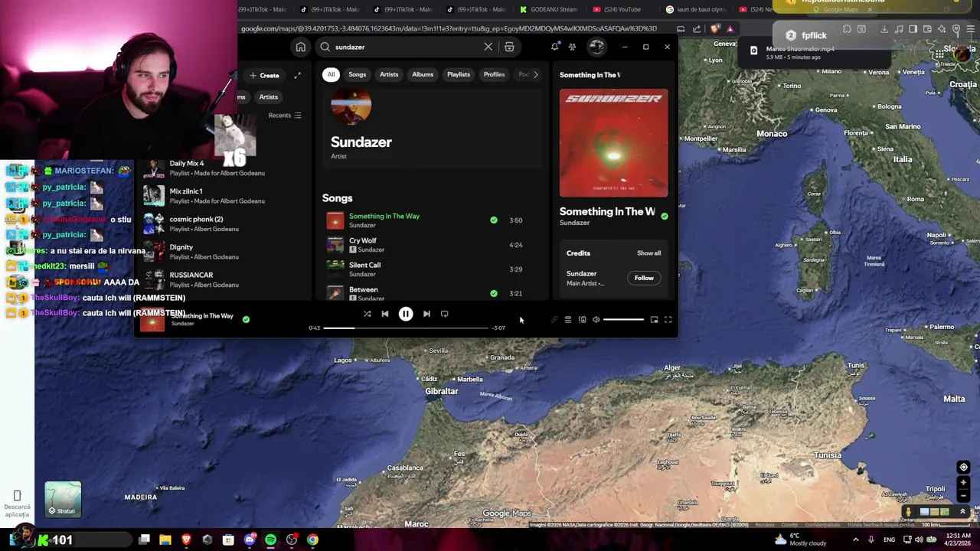Select the All search filter
The image size is (980, 551).
point(331,74)
